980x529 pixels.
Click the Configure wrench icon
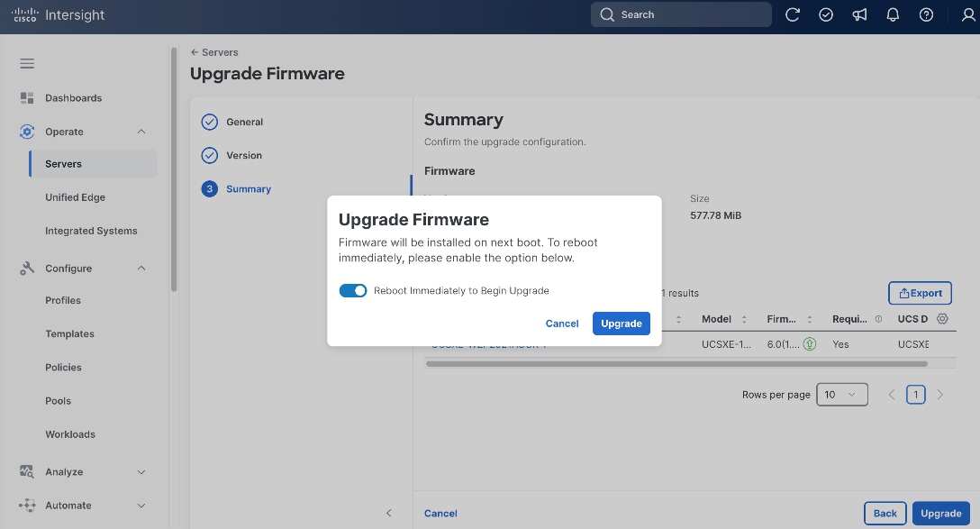tap(27, 269)
